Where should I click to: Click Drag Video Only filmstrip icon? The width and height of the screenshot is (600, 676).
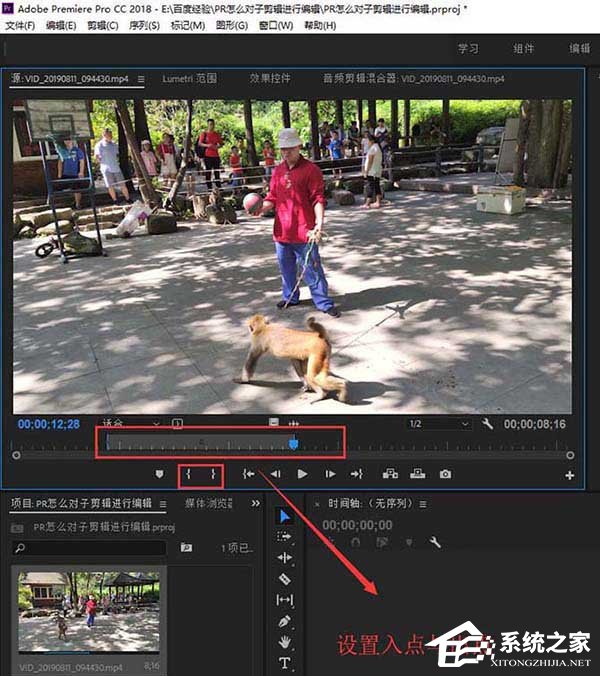point(274,422)
